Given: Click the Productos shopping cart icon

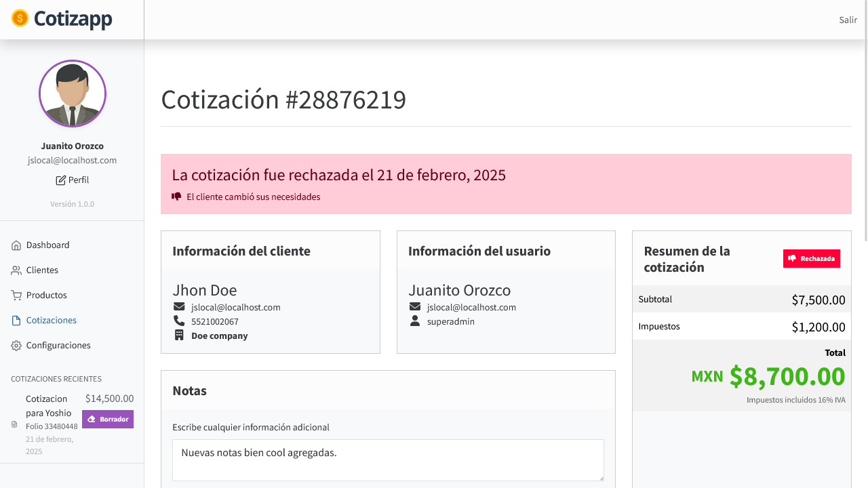Looking at the screenshot, I should coord(16,296).
